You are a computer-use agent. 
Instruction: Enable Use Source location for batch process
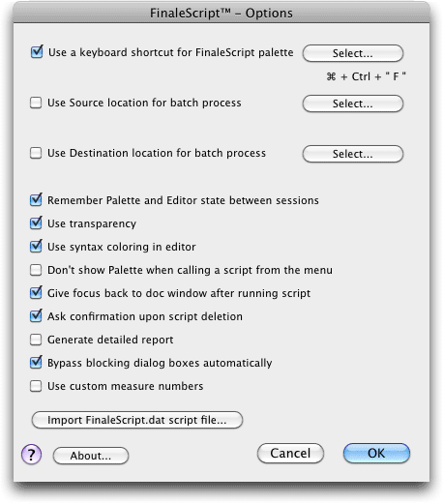coord(36,103)
